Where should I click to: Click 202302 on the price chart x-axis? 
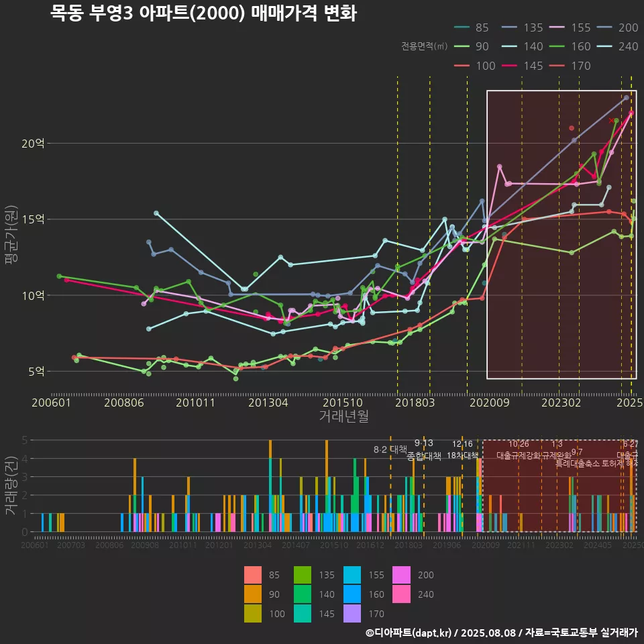pos(561,402)
